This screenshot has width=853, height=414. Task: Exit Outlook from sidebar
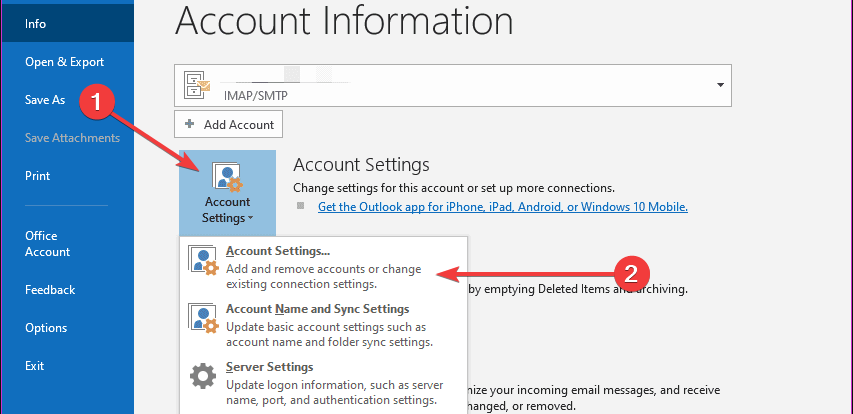34,366
